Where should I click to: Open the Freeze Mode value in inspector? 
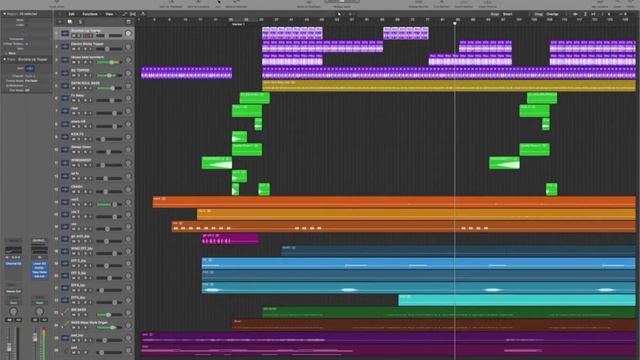pyautogui.click(x=31, y=81)
